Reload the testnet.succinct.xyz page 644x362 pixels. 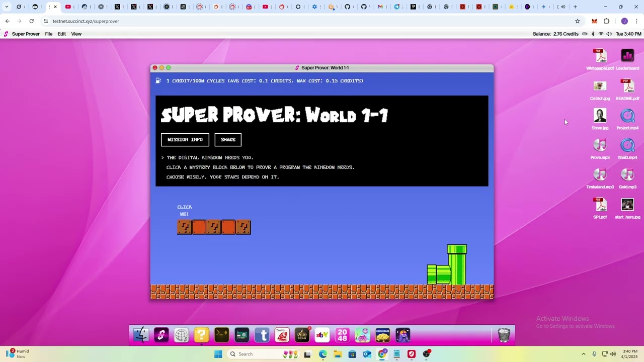point(31,21)
